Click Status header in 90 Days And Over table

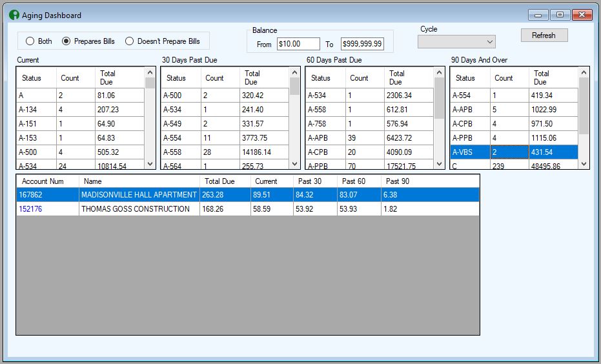[471, 78]
